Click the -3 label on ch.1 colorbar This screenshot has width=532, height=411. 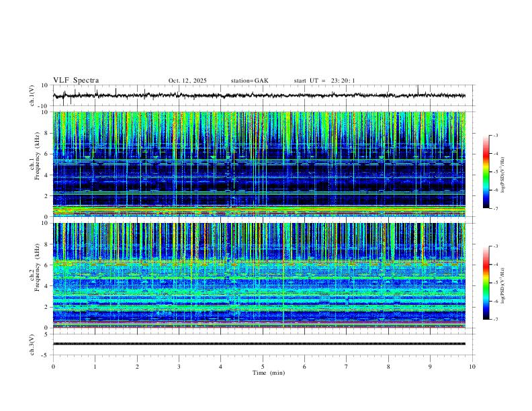pyautogui.click(x=495, y=136)
